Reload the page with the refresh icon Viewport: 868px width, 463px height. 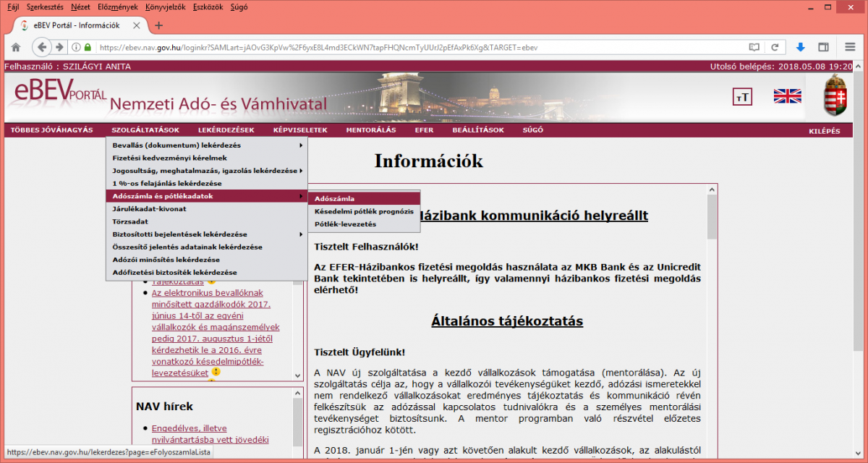(x=775, y=48)
